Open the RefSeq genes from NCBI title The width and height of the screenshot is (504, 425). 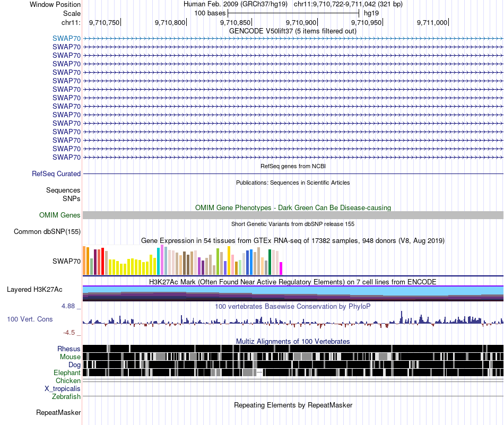pyautogui.click(x=293, y=166)
